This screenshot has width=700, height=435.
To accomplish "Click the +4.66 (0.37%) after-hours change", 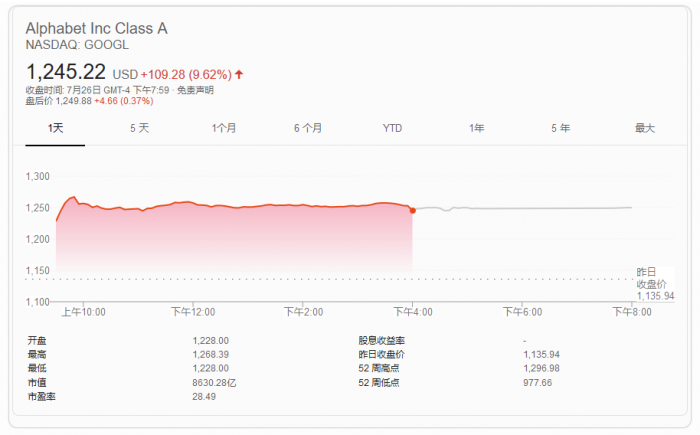I will (x=124, y=101).
